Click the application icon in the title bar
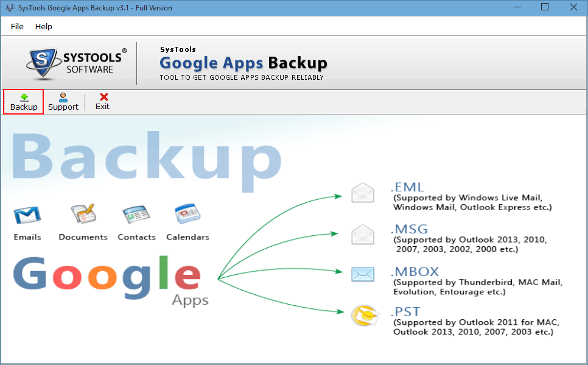 pos(9,7)
